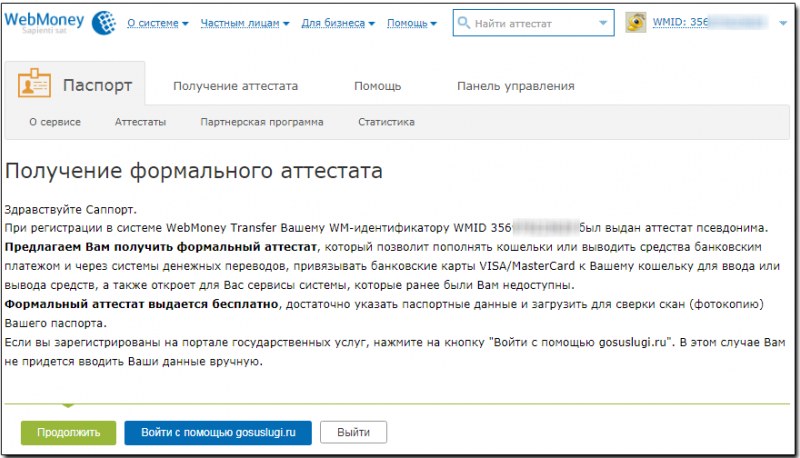Open the Партнерская программа submenu item
Viewport: 800px width, 458px height.
pos(262,122)
